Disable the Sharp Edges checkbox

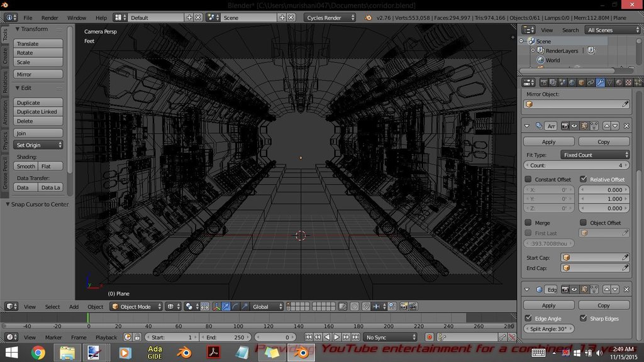click(x=584, y=319)
